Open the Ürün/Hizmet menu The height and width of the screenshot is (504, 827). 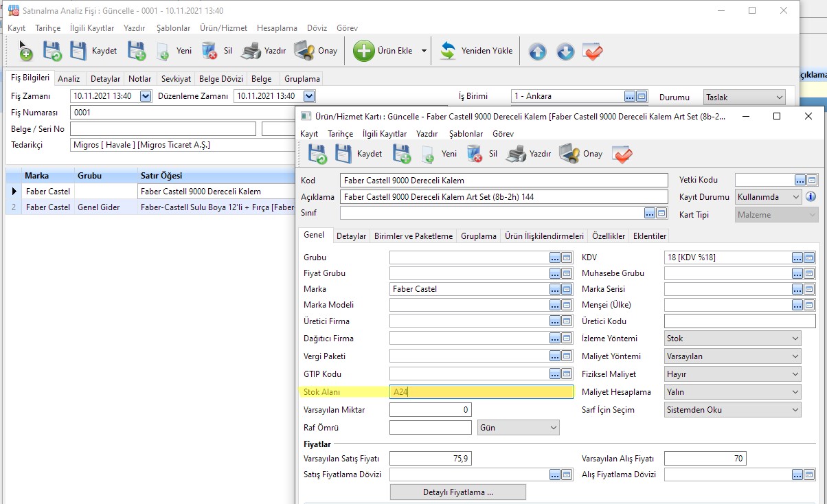pos(223,28)
